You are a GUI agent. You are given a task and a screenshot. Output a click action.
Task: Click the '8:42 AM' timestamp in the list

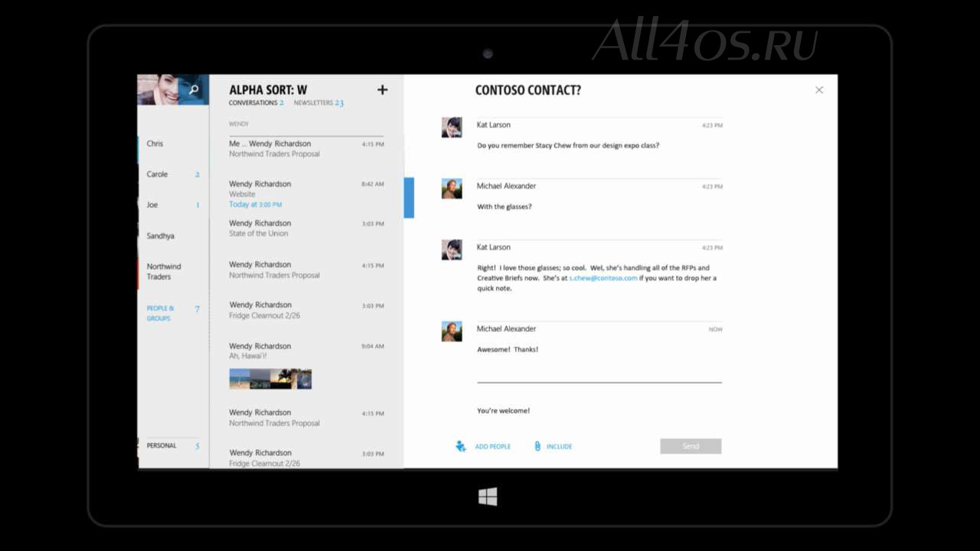[373, 184]
